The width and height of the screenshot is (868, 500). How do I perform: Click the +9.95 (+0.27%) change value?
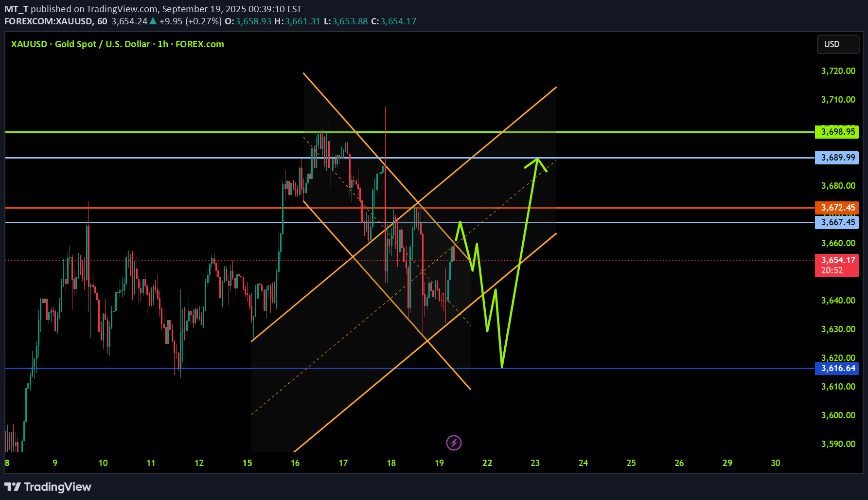point(191,21)
